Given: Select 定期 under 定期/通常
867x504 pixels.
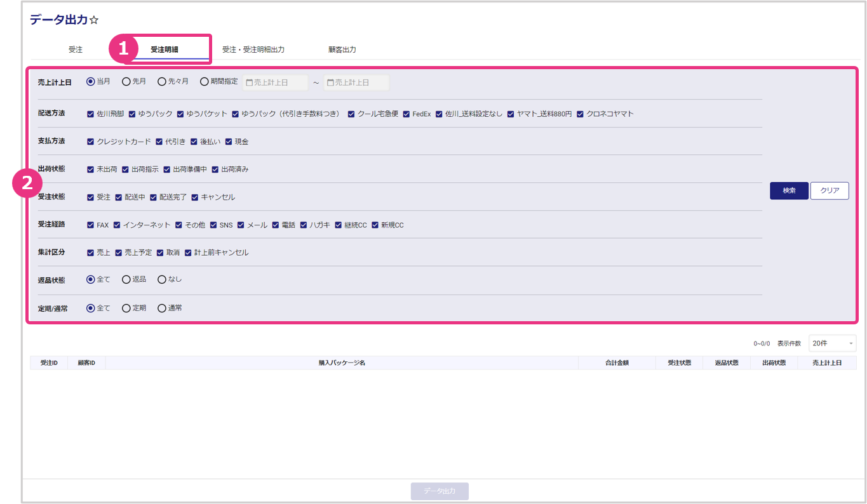Looking at the screenshot, I should [126, 308].
